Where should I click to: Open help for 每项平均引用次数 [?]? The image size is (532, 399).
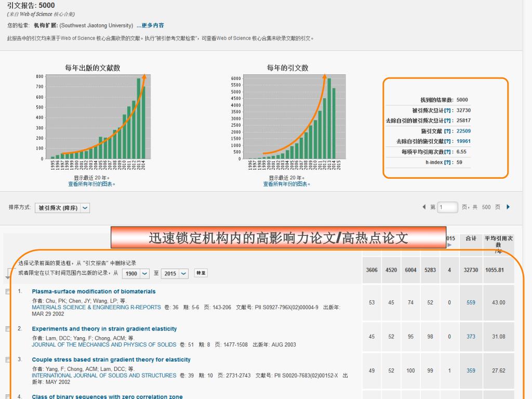coord(448,152)
